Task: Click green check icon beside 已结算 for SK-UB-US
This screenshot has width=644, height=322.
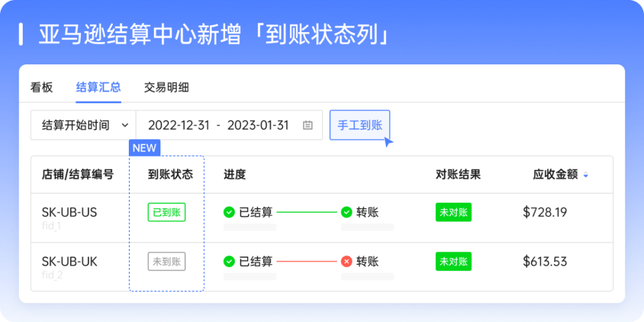Action: (x=229, y=212)
